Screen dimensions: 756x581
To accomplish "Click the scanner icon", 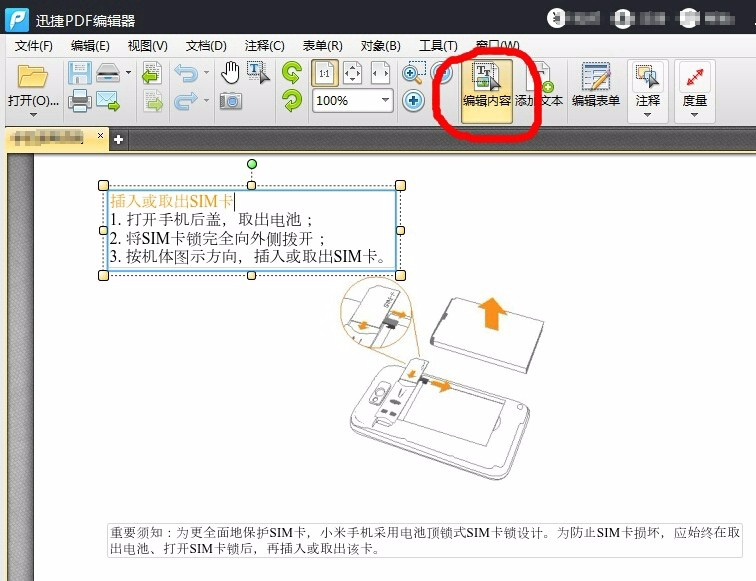I will 108,73.
